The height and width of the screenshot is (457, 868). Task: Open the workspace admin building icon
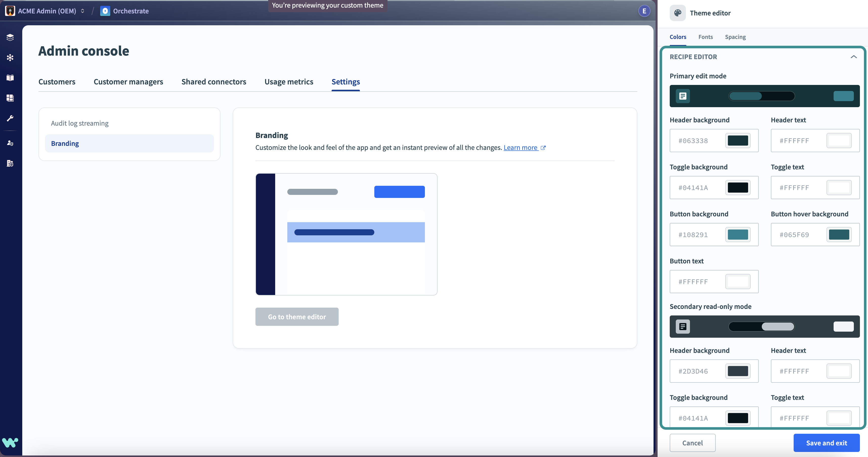click(10, 163)
